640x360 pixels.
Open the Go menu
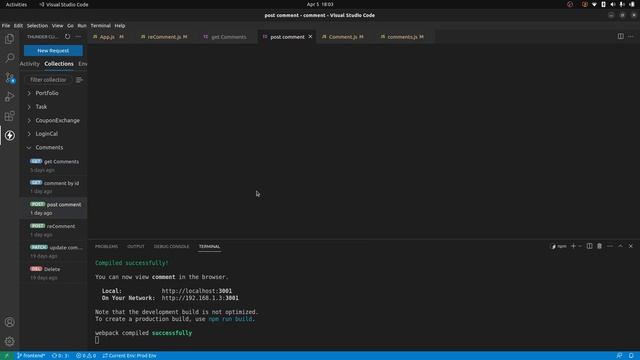(70, 26)
